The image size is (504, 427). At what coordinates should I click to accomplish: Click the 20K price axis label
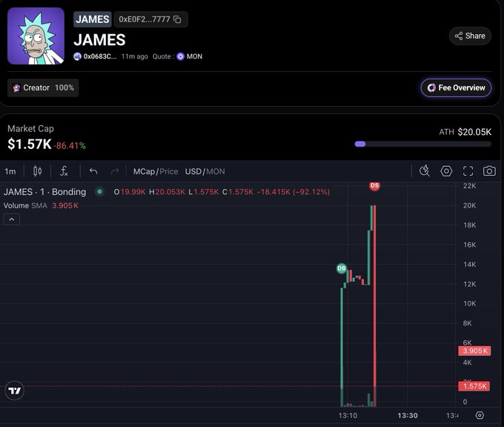point(469,205)
